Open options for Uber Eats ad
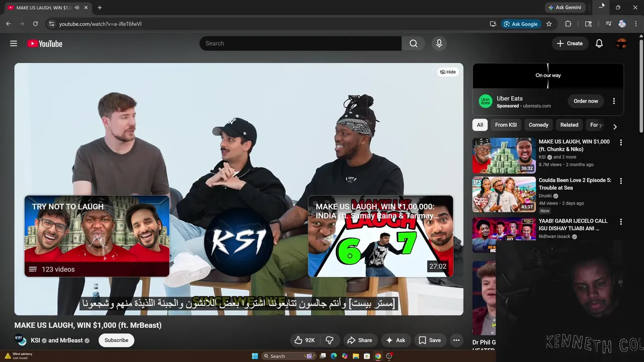This screenshot has height=362, width=644. [x=614, y=101]
